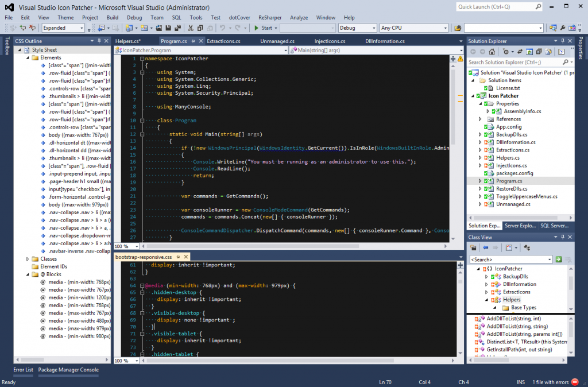
Task: Close the CSS Outline panel
Action: point(106,41)
